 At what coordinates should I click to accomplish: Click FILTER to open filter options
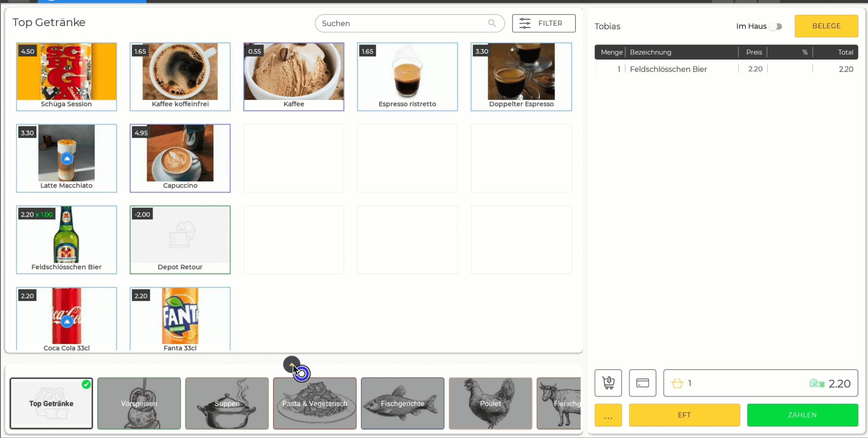pos(542,23)
